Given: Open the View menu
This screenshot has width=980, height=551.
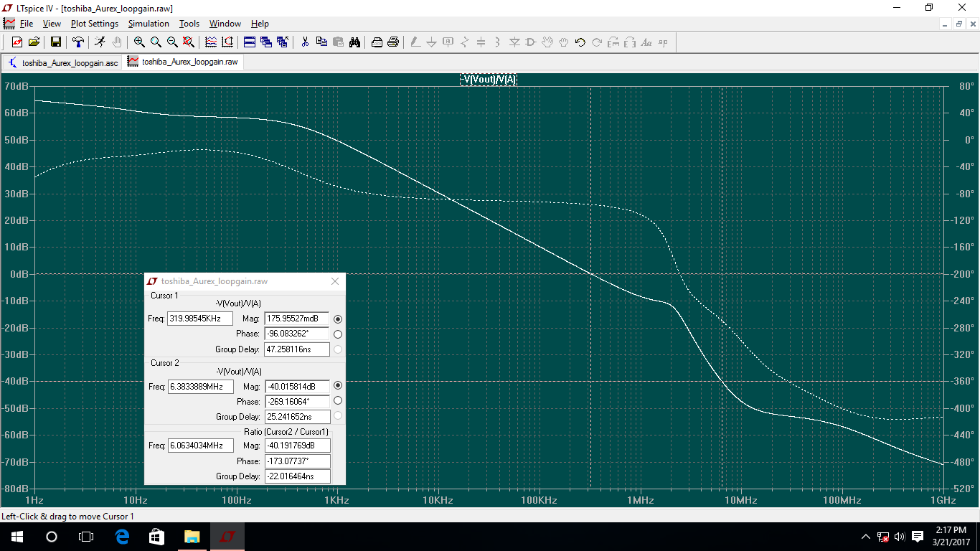Looking at the screenshot, I should tap(52, 24).
